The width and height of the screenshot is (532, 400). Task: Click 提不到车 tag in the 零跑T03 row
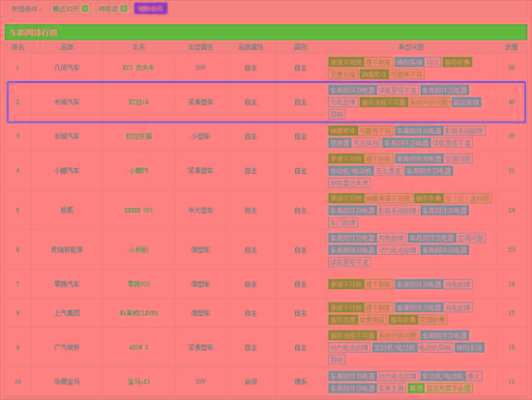[x=378, y=284]
